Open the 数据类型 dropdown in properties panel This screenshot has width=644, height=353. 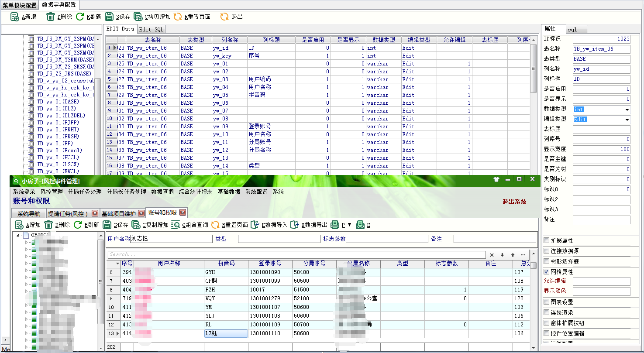tap(627, 110)
